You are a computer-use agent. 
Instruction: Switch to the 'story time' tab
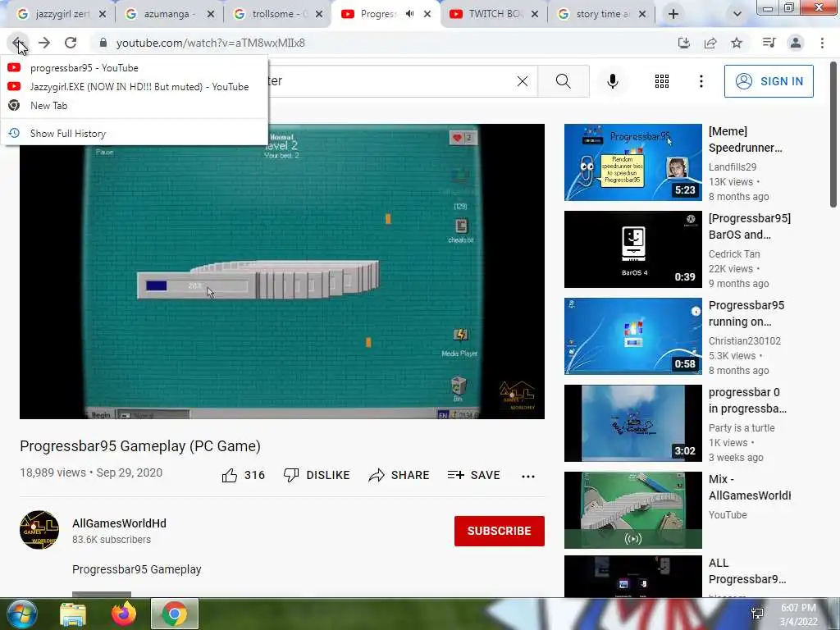[596, 14]
